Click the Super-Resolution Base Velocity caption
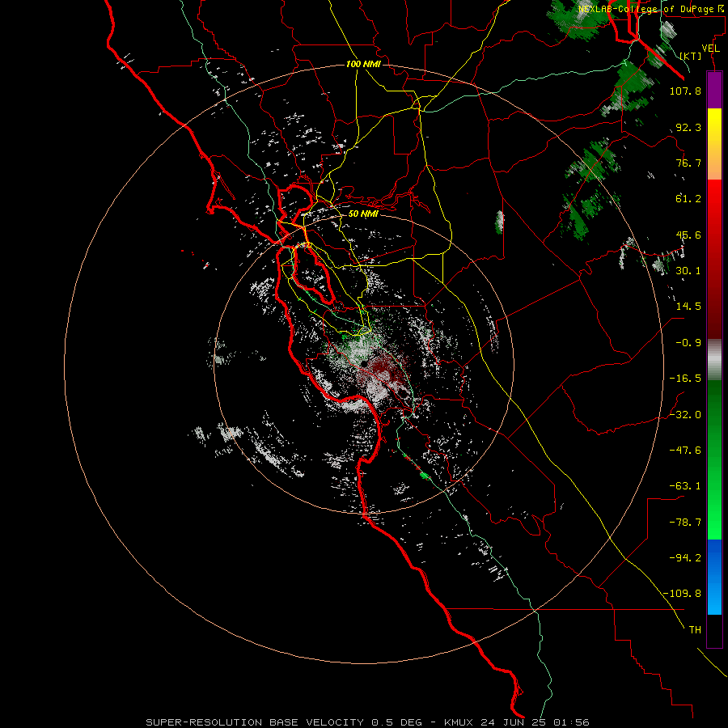Screen dimensions: 728x728 [x=367, y=722]
